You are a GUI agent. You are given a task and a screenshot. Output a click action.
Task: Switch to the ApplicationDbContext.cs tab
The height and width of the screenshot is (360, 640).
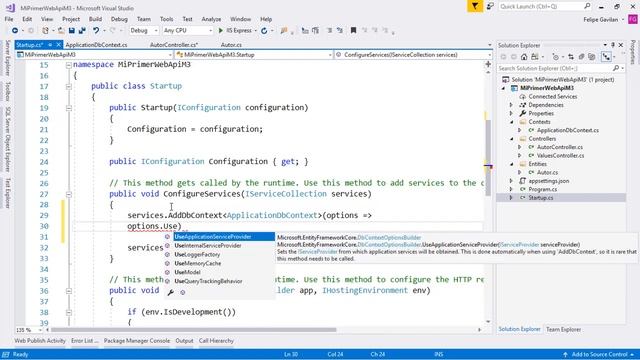(x=96, y=45)
